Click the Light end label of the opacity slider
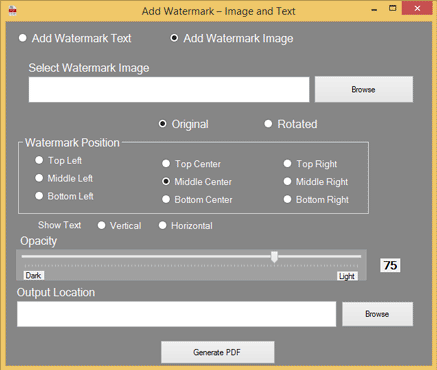Image resolution: width=437 pixels, height=370 pixels. (347, 276)
